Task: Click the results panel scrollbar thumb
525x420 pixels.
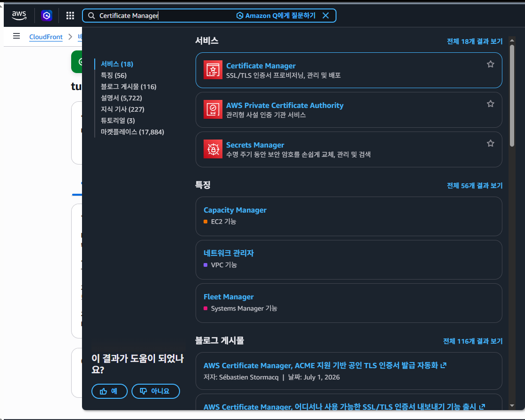Action: pos(512,95)
